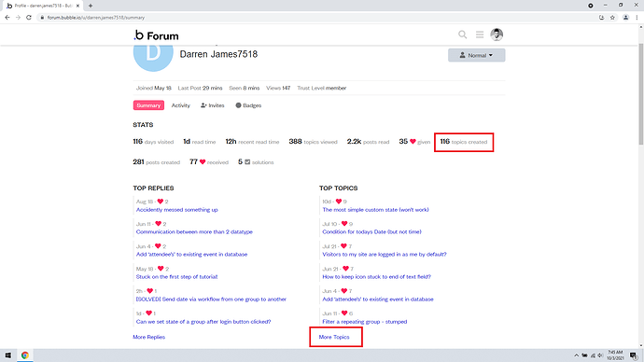The image size is (644, 362).
Task: Click taskbar clock showing 7:45 AM
Action: pyautogui.click(x=615, y=355)
